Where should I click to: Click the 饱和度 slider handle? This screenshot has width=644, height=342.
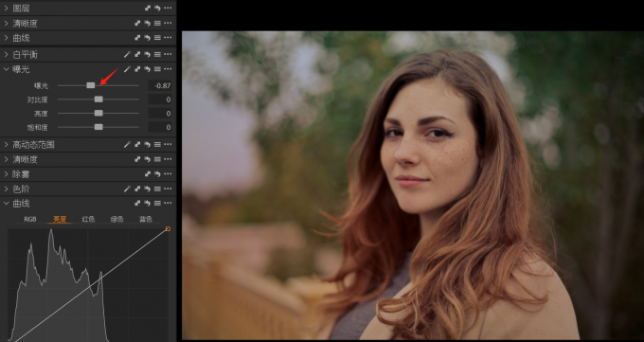(x=98, y=127)
